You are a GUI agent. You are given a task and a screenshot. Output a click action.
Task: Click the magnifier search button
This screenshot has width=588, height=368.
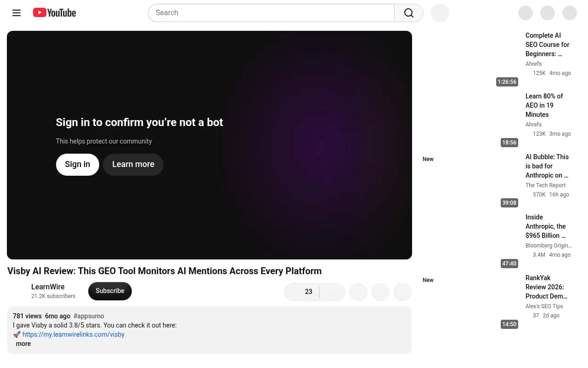click(409, 13)
